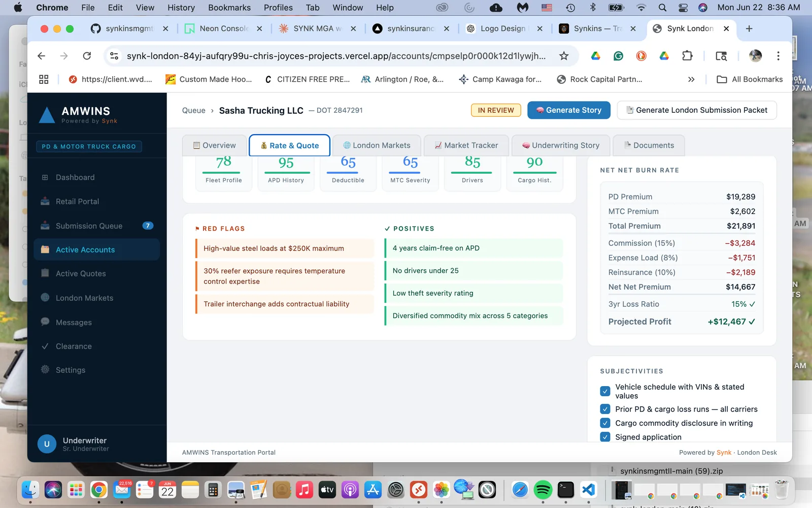Click Generate London Submission Packet
Image resolution: width=812 pixels, height=508 pixels.
tap(697, 110)
